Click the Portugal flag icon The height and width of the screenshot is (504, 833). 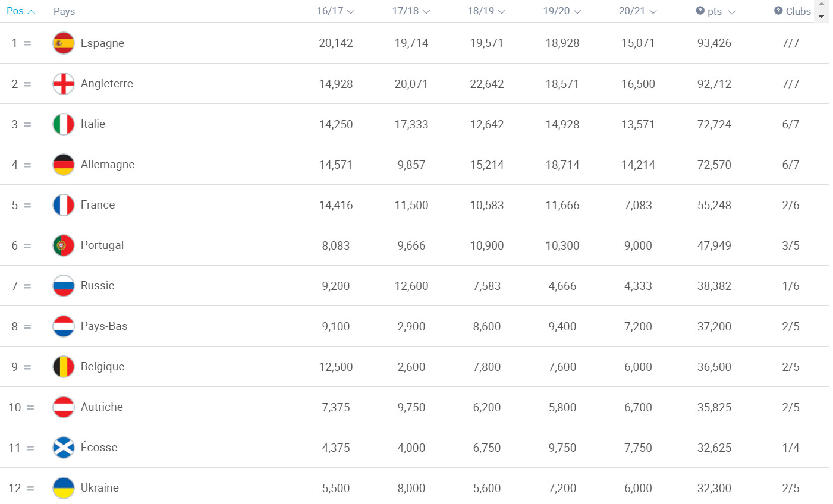[x=64, y=245]
